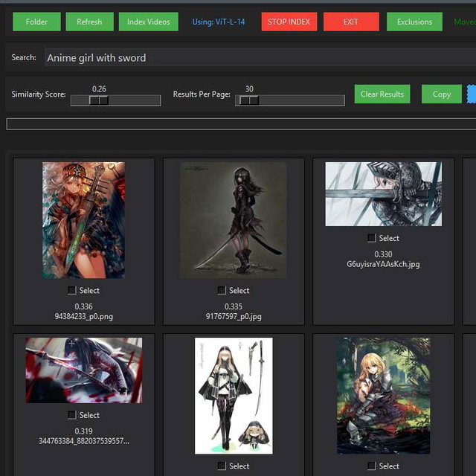Open the 94384233_p0.png thumbnail
The width and height of the screenshot is (476, 476).
(x=83, y=220)
